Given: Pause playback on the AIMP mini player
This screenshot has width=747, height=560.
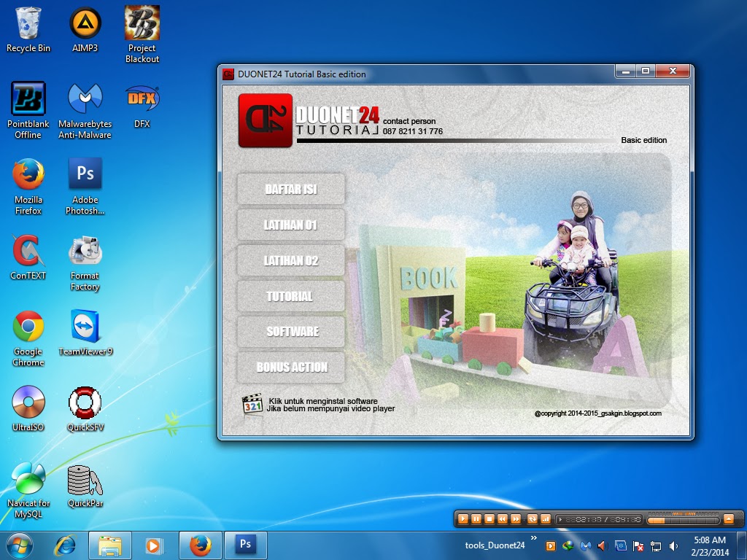Looking at the screenshot, I should (476, 519).
